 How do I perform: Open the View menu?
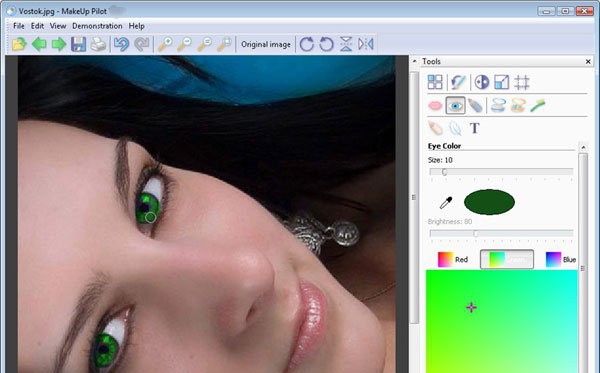(x=58, y=26)
